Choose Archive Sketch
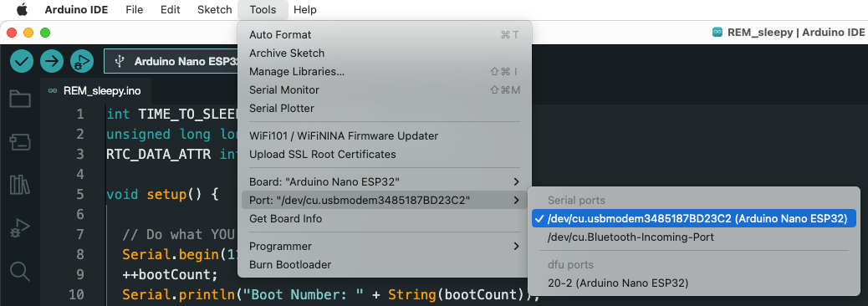This screenshot has height=306, width=868. click(384, 54)
